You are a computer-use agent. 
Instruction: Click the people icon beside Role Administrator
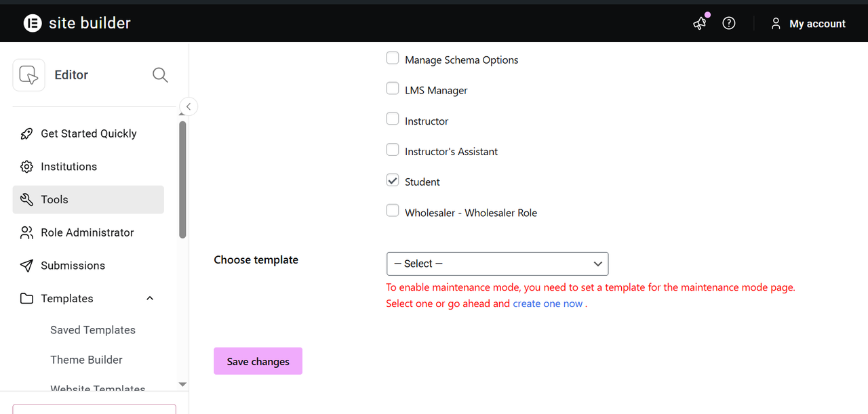click(26, 232)
